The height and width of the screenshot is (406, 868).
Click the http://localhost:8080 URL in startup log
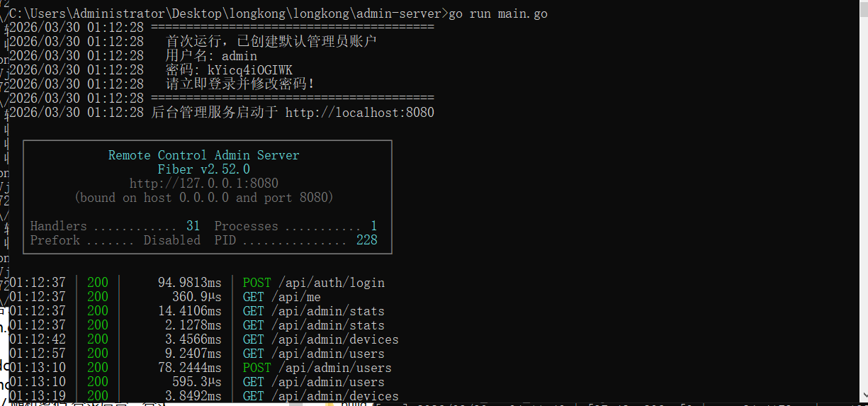(359, 113)
